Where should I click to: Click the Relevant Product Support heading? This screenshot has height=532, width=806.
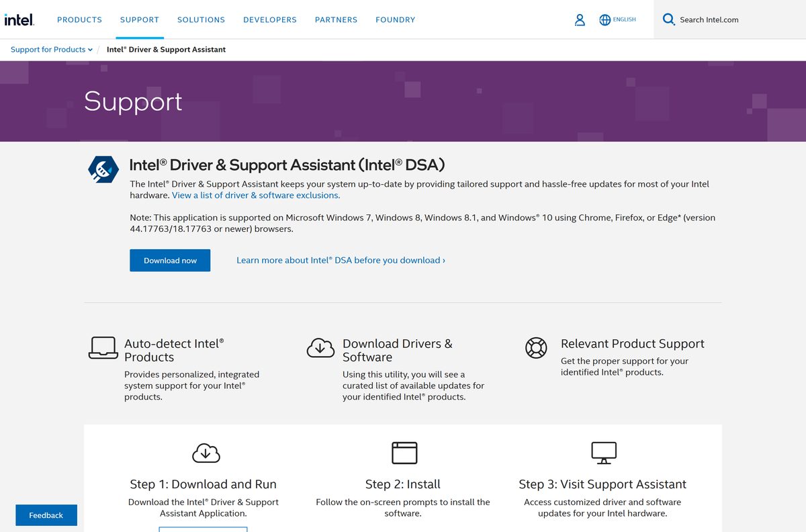[633, 343]
